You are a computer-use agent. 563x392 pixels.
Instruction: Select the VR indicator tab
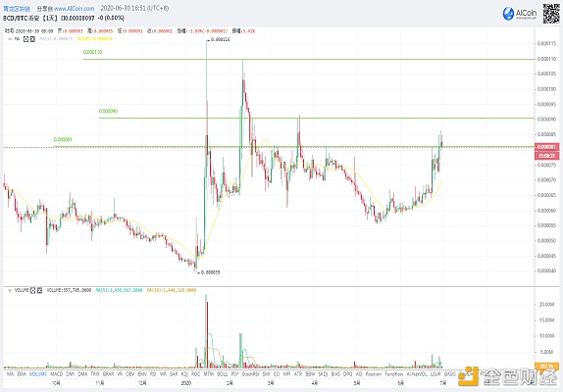click(x=120, y=374)
